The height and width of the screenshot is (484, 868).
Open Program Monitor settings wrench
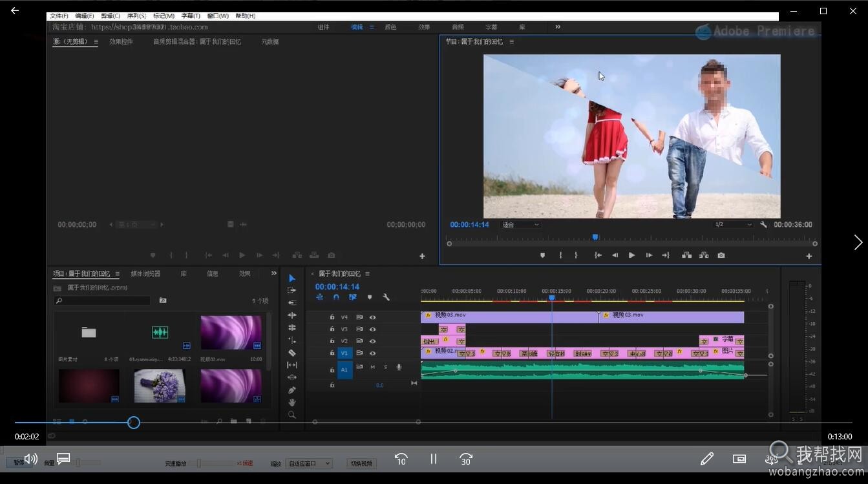(x=763, y=225)
